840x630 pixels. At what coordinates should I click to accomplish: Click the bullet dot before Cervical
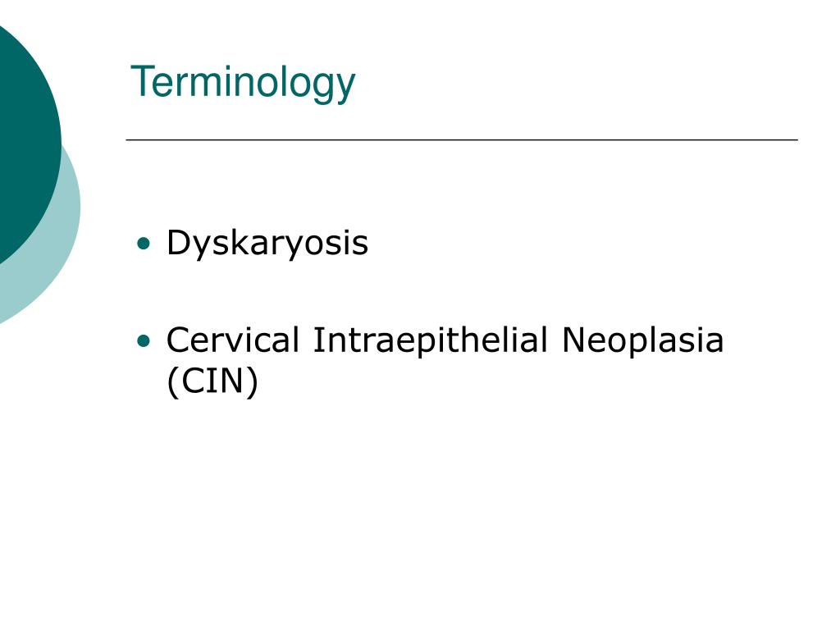click(x=144, y=340)
